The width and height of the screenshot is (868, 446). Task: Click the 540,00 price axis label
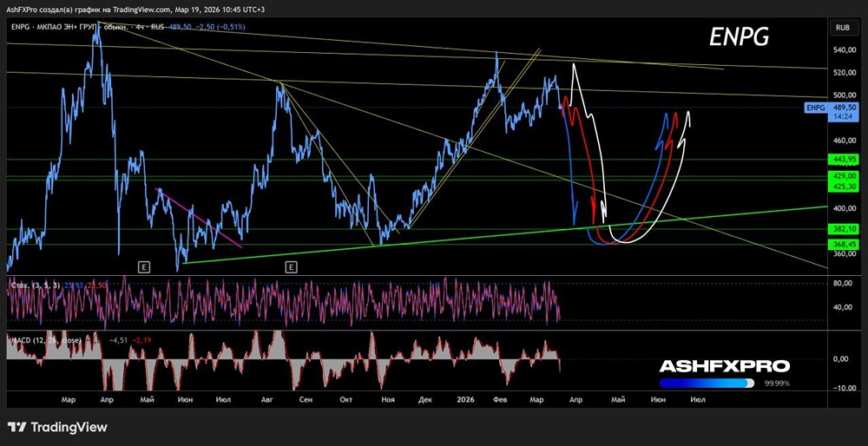pos(844,50)
